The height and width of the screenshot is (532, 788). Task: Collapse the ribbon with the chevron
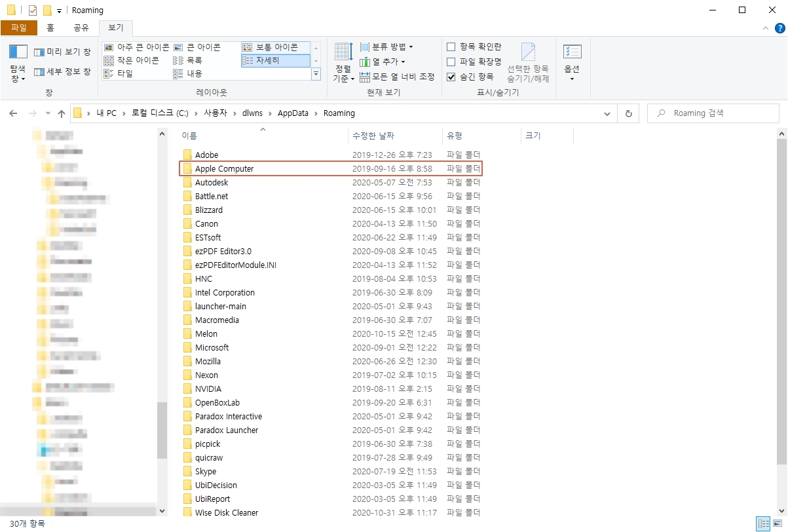tap(766, 28)
